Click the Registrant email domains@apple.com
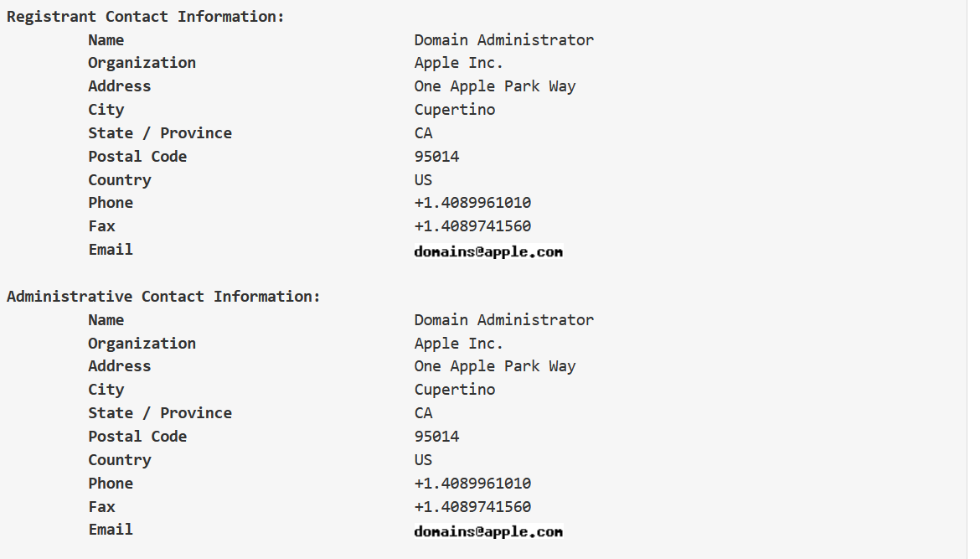 tap(488, 252)
